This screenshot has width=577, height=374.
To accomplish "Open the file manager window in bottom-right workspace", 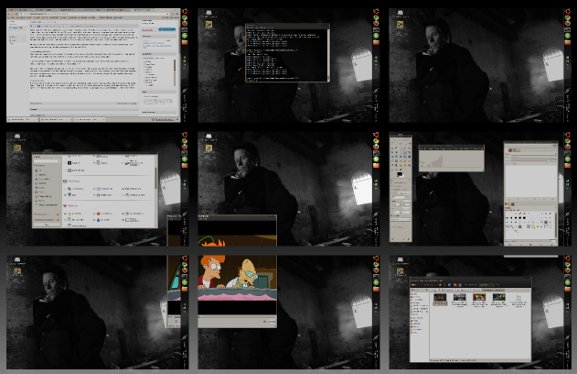I will pos(471,319).
